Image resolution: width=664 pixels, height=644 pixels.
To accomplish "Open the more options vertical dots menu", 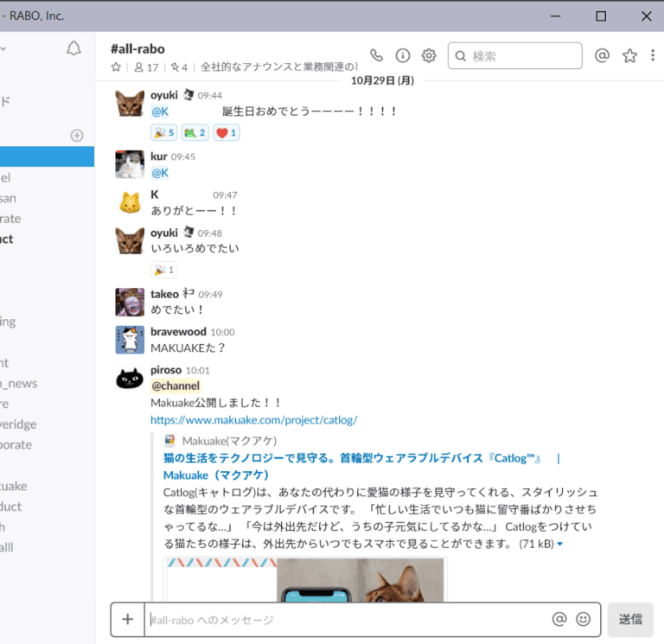I will [x=653, y=55].
